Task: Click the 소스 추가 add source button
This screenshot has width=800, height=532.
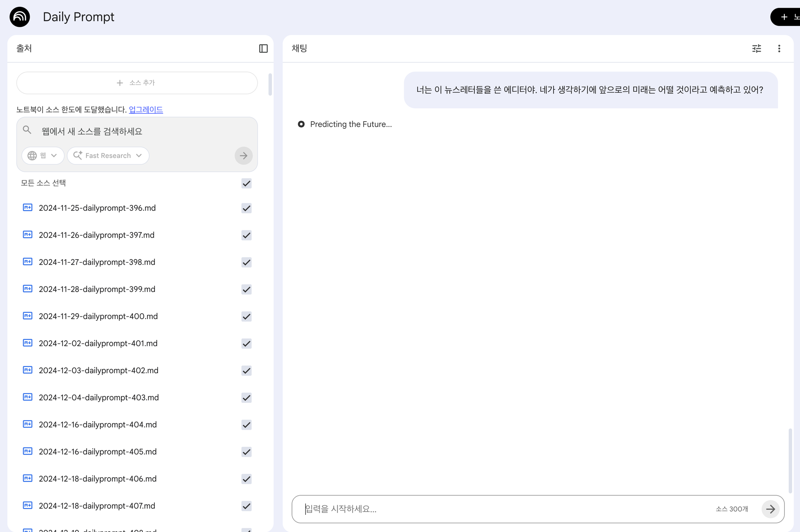Action: pos(137,83)
